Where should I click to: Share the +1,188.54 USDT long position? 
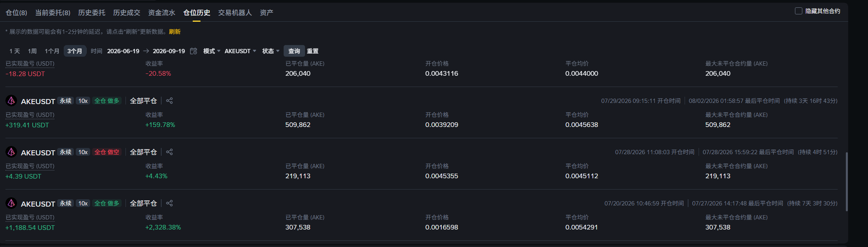click(x=169, y=203)
